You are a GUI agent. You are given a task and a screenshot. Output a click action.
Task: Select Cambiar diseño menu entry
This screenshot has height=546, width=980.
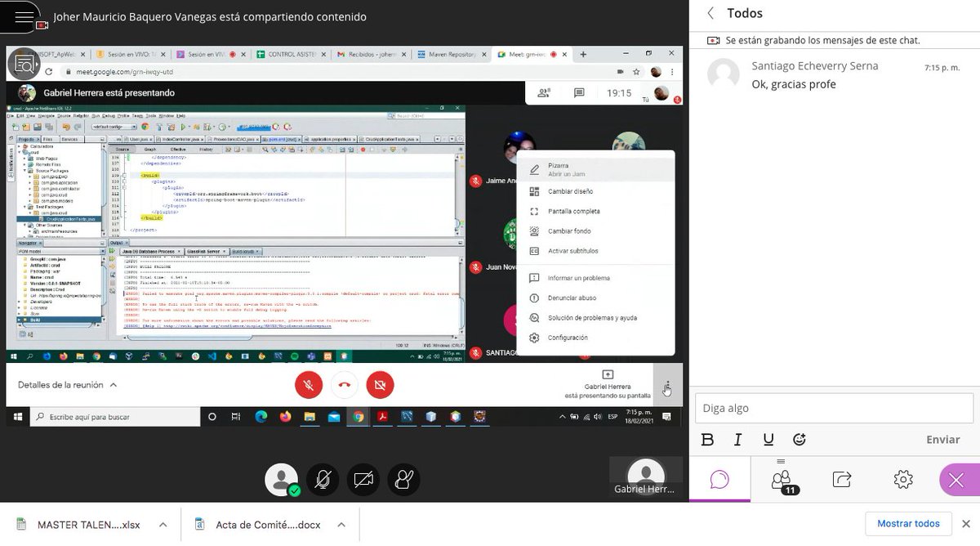pos(596,191)
